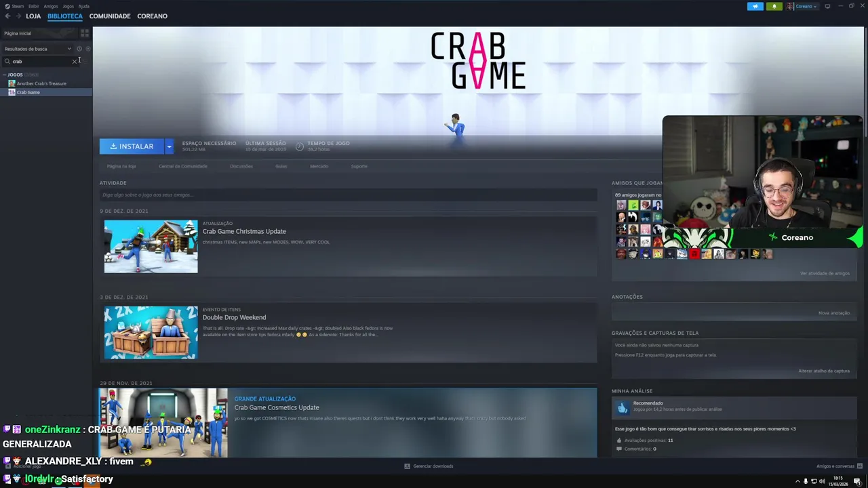This screenshot has height=488, width=868.
Task: Expand the Resultados de busca dropdown
Action: [x=37, y=49]
